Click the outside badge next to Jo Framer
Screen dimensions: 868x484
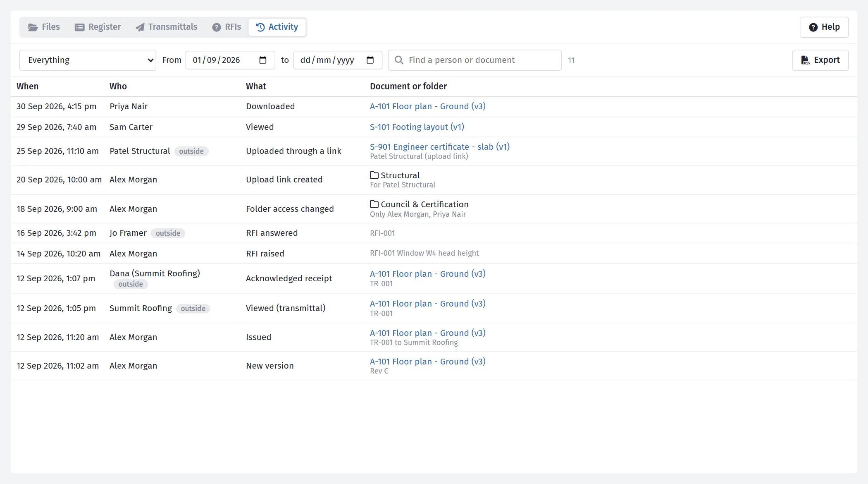(168, 233)
